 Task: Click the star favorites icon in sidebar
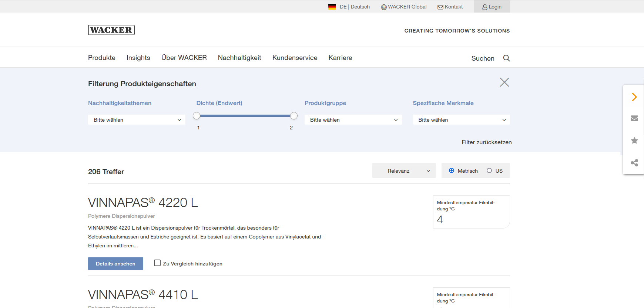[x=634, y=141]
